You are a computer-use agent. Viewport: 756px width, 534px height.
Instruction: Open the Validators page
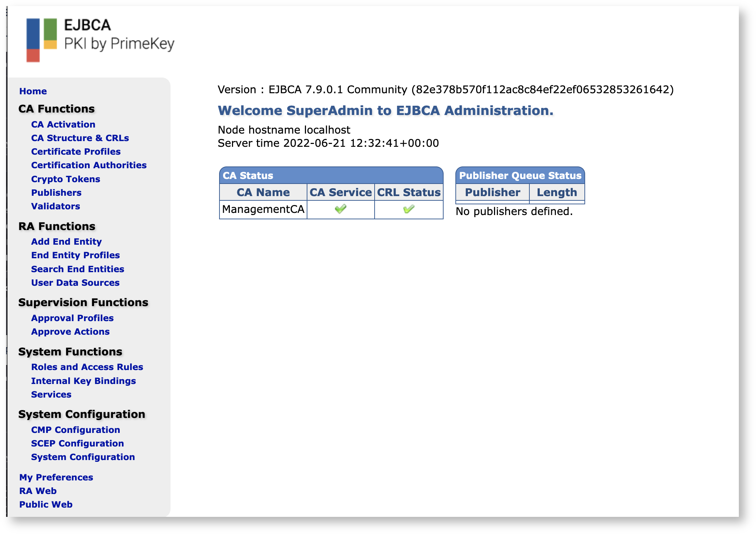click(x=55, y=206)
